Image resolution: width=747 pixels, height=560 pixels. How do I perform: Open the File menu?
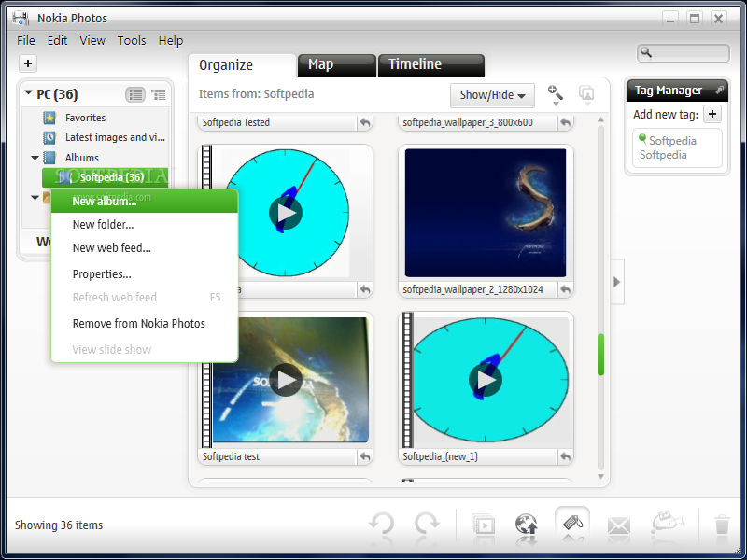(x=26, y=41)
